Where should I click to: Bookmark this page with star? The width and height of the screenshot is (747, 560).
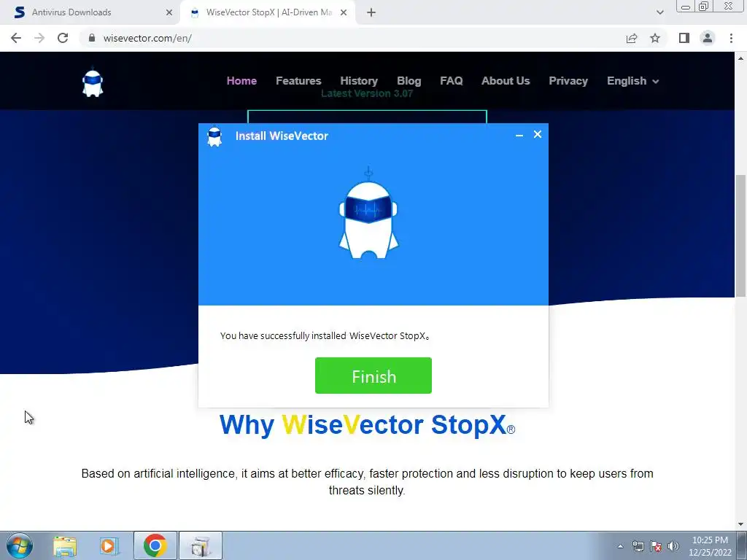click(x=655, y=38)
